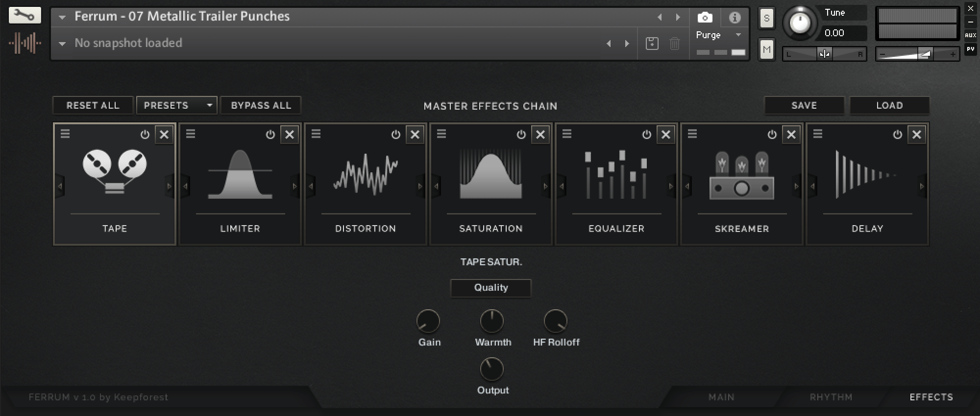
Task: Open the Distortion slot hamburger menu
Action: tap(316, 134)
